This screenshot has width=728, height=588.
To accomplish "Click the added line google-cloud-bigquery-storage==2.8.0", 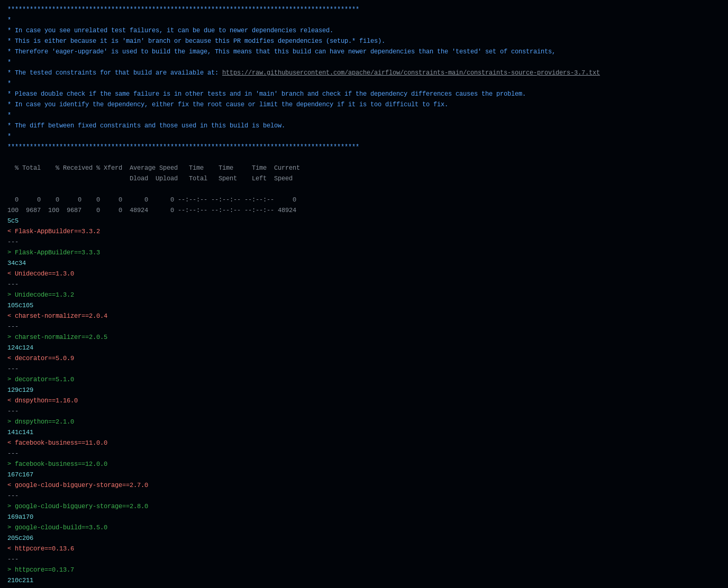I will click(78, 507).
